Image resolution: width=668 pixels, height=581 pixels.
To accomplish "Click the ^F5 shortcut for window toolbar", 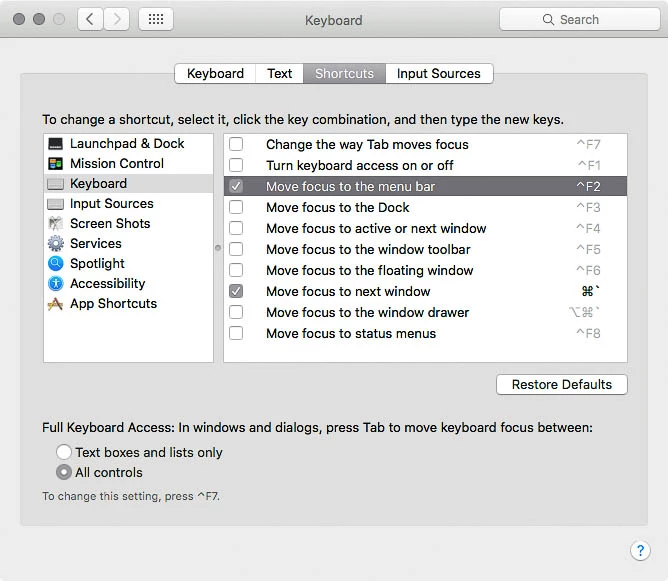I will click(x=588, y=249).
